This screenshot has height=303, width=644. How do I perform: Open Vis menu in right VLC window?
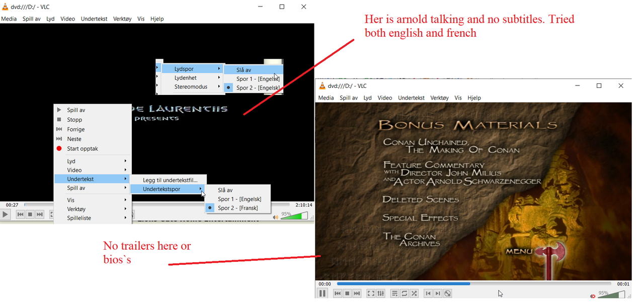pos(458,98)
